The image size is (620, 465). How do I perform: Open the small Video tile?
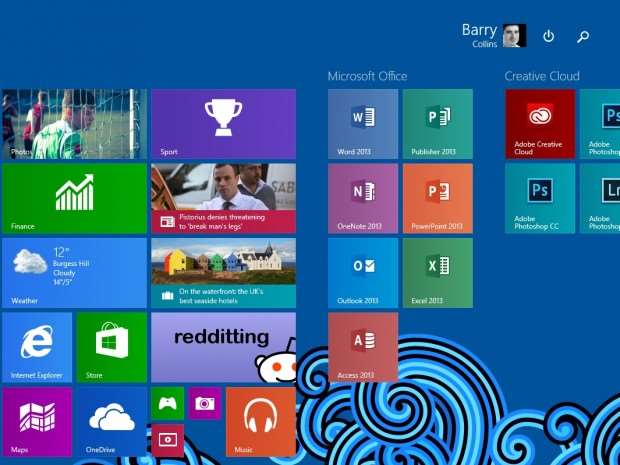click(168, 440)
